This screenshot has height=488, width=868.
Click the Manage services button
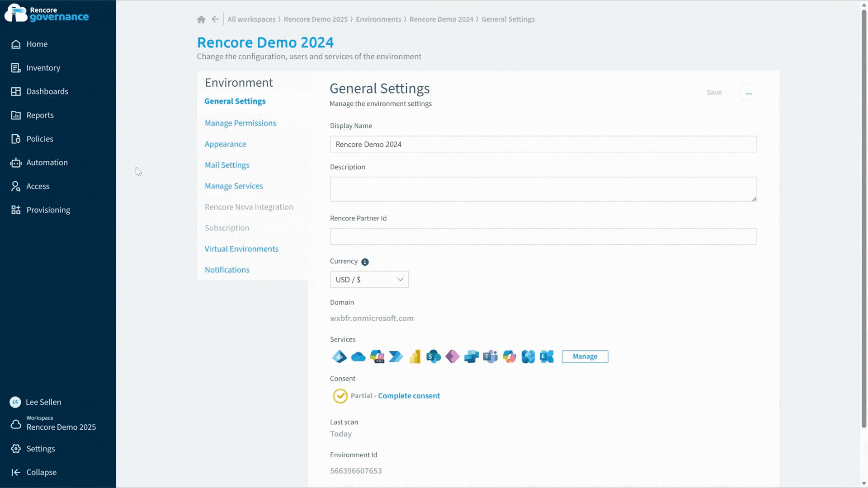click(x=585, y=357)
